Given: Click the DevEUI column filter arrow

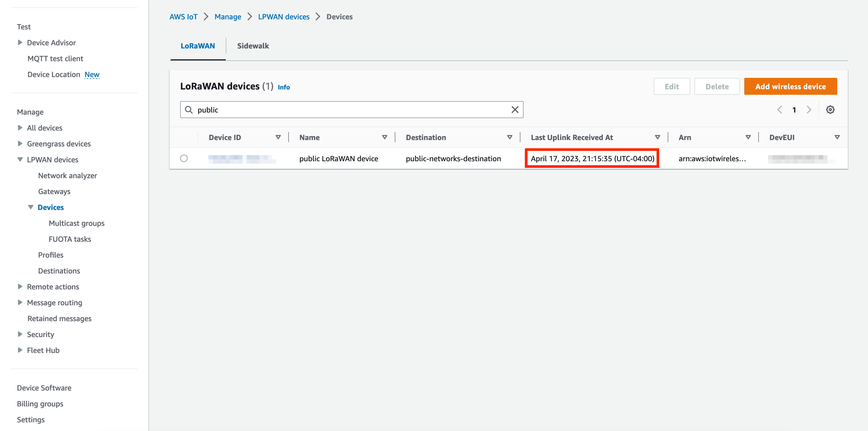Looking at the screenshot, I should coord(837,137).
